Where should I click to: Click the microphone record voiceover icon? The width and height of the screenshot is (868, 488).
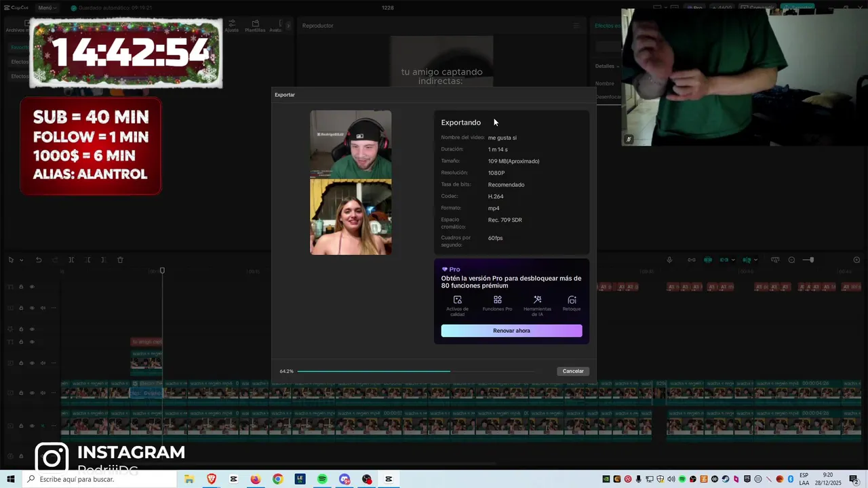[x=669, y=260]
